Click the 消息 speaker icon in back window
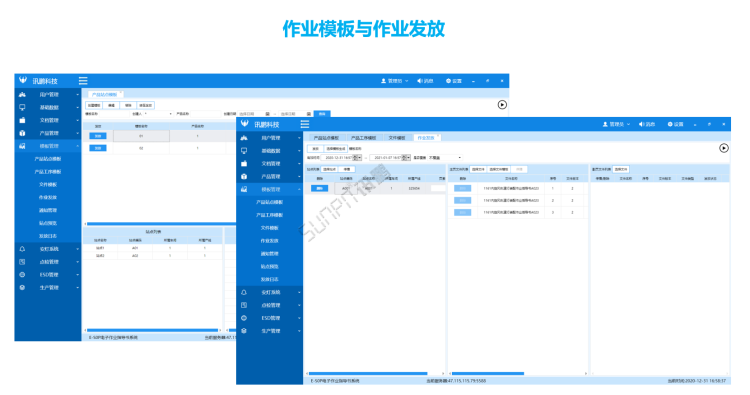Screen dimensions: 750x395 (419, 81)
